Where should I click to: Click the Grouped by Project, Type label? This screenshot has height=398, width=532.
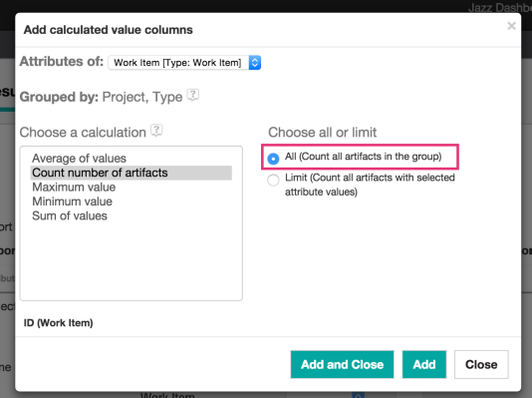tap(101, 97)
